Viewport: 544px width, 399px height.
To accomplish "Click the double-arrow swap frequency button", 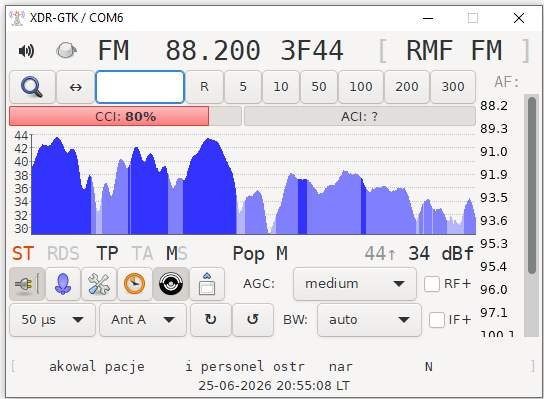I will pyautogui.click(x=75, y=87).
